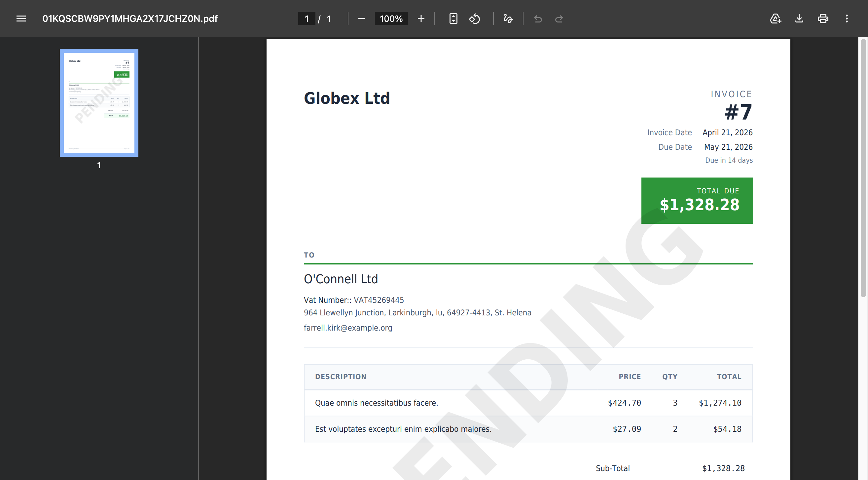Click the $1,328.28 total due amount
The height and width of the screenshot is (480, 868).
point(699,205)
